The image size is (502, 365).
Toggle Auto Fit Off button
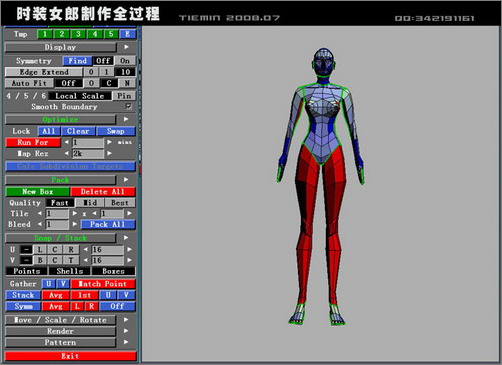(68, 83)
